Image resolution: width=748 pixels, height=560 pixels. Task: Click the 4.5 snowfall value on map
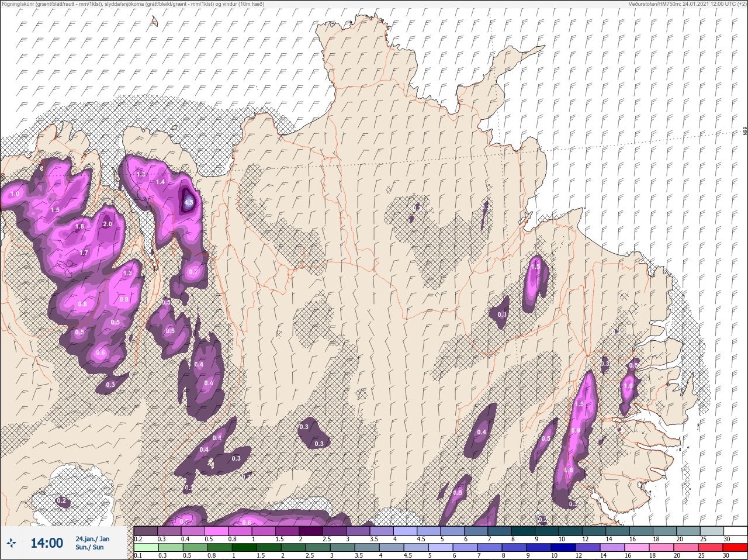[x=188, y=202]
